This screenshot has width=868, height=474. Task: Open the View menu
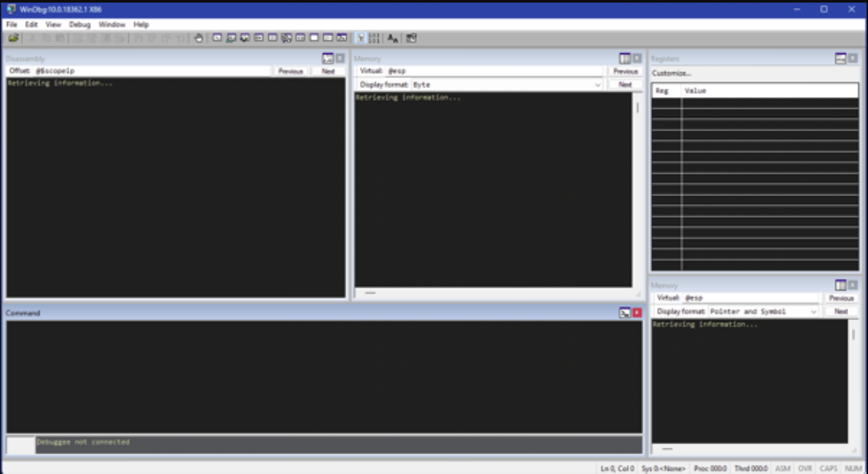pyautogui.click(x=53, y=24)
